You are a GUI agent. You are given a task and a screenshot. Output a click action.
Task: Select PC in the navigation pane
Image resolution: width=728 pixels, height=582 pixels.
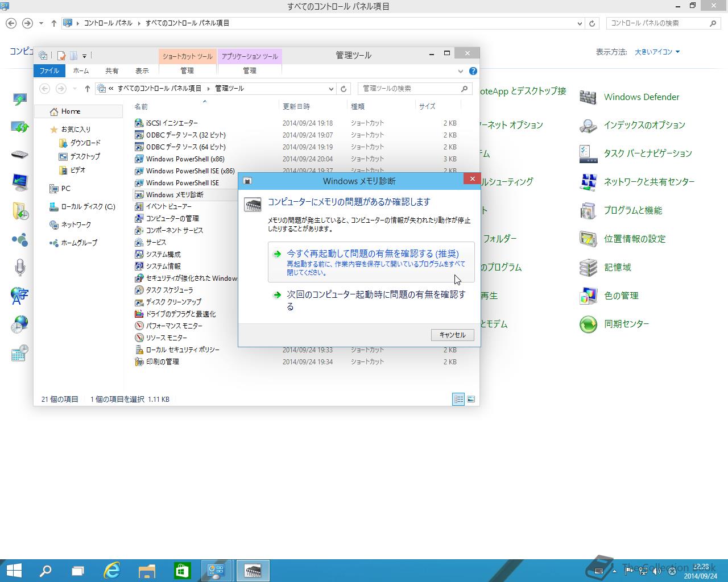coord(65,189)
